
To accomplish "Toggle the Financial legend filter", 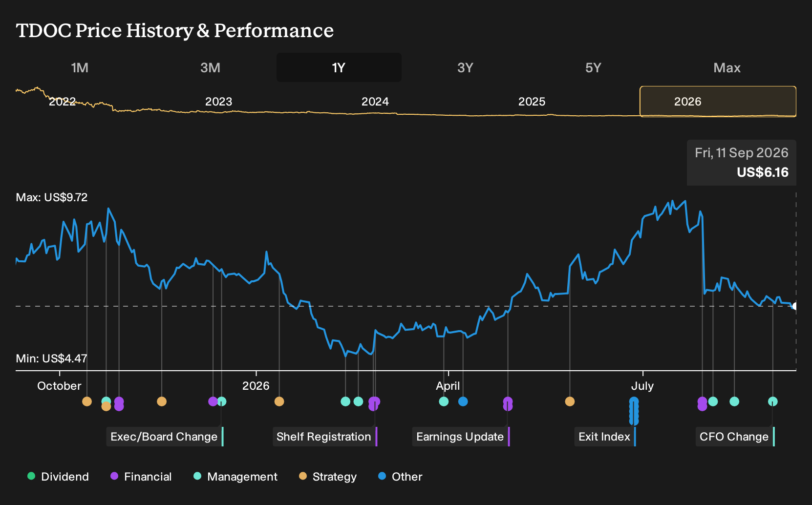I will point(141,477).
